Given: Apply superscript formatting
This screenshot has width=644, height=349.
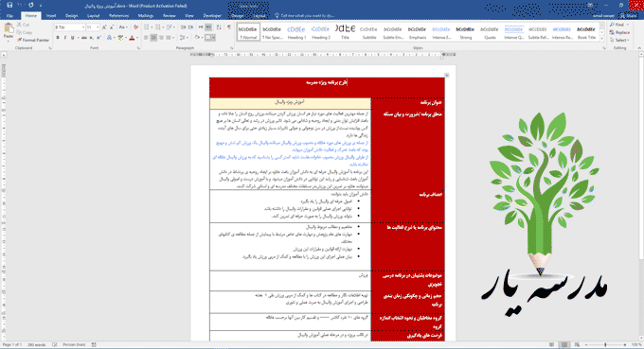Looking at the screenshot, I should click(99, 38).
